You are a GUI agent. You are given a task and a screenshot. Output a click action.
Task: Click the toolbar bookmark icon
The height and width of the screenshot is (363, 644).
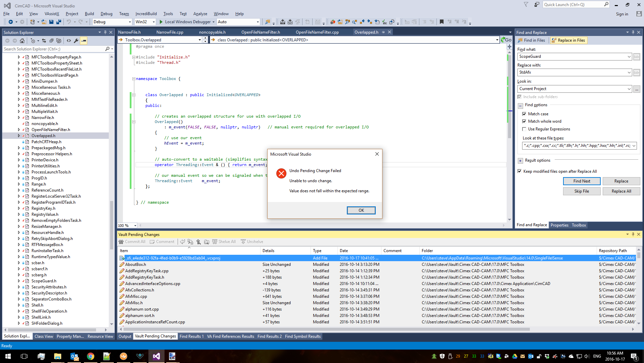tap(442, 22)
